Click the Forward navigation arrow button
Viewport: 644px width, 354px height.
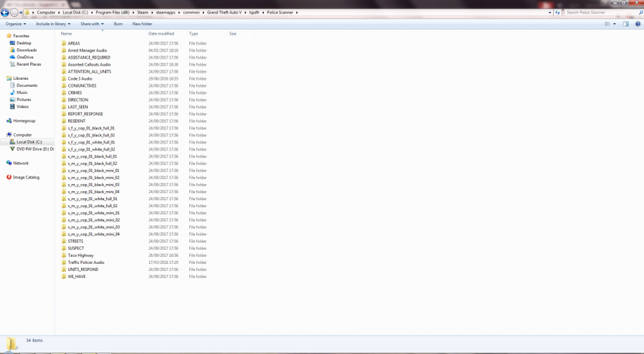pyautogui.click(x=14, y=12)
